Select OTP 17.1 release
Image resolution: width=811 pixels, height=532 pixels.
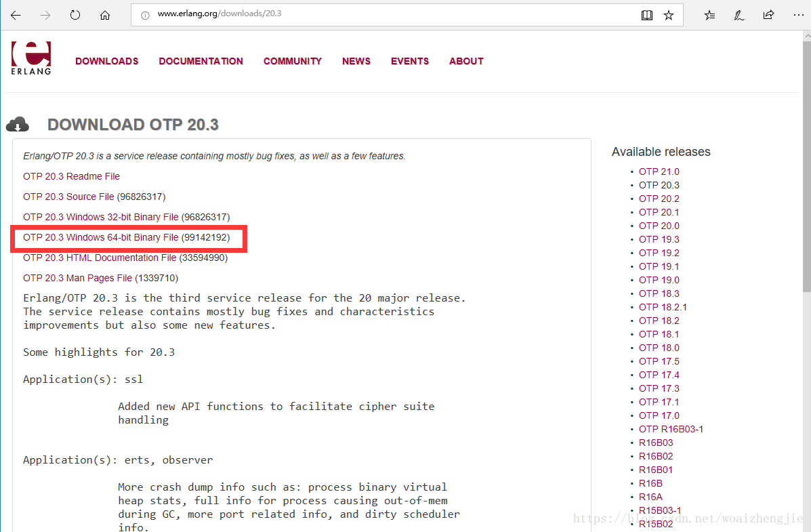[659, 402]
